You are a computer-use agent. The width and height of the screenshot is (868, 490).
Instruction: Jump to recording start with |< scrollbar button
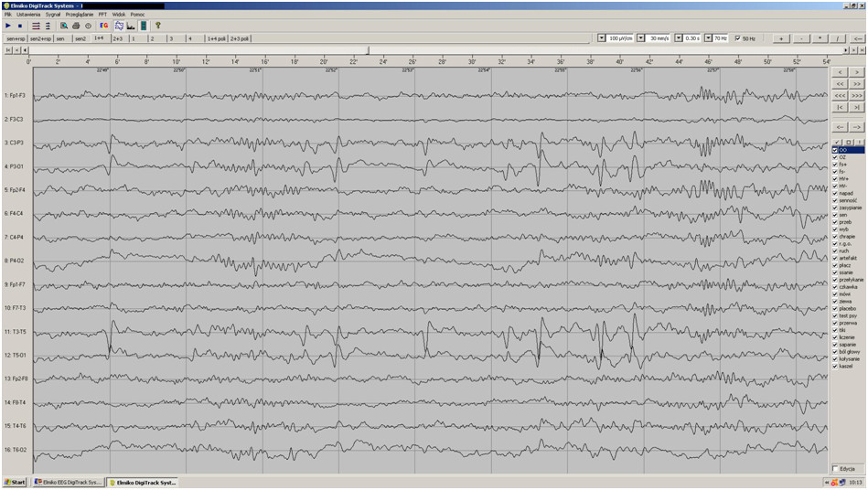pyautogui.click(x=8, y=49)
